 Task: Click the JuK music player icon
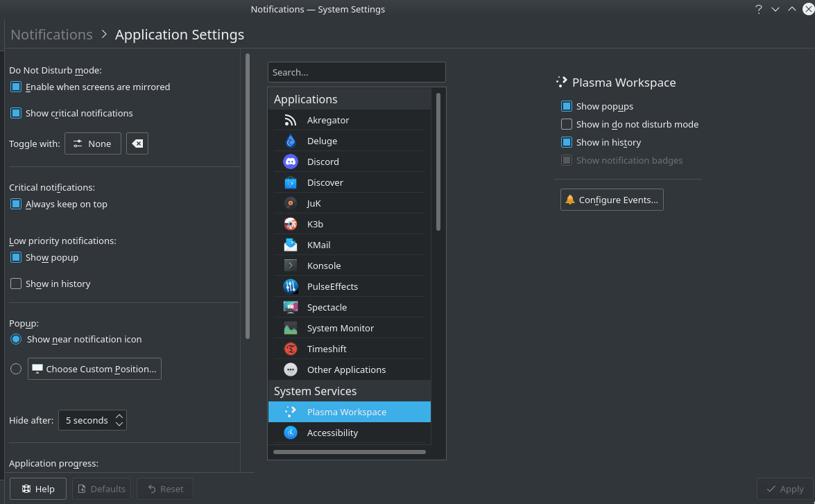[x=291, y=203]
